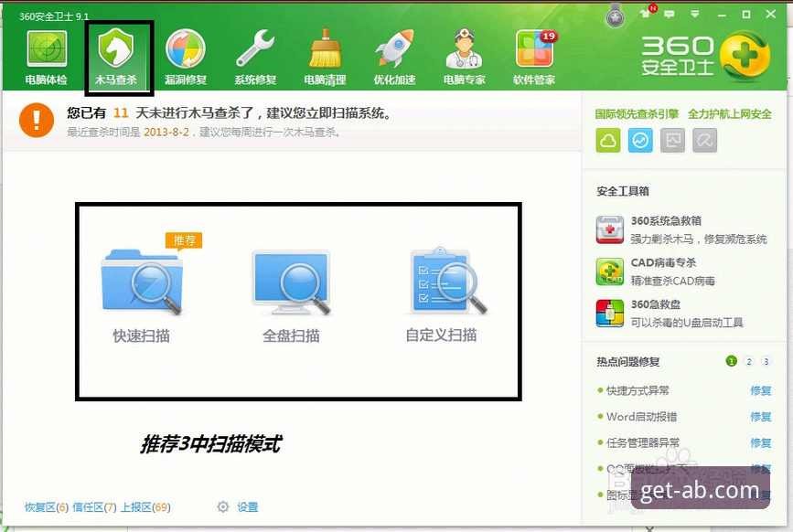Open the feedback message bubble icon
793x532 pixels.
click(x=670, y=14)
